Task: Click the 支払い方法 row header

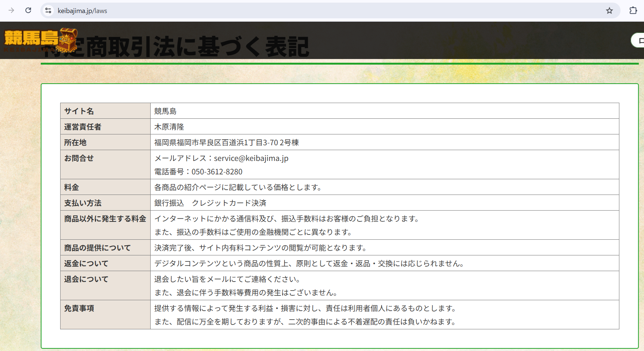Action: (x=83, y=203)
